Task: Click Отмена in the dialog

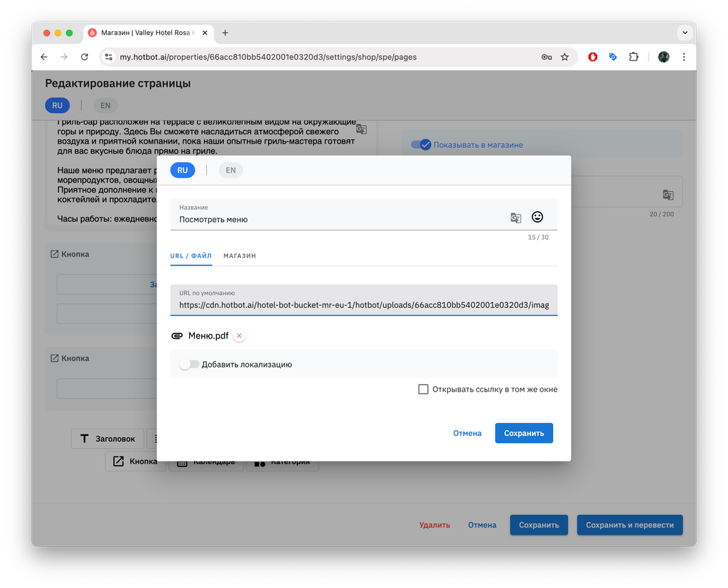Action: pos(467,433)
